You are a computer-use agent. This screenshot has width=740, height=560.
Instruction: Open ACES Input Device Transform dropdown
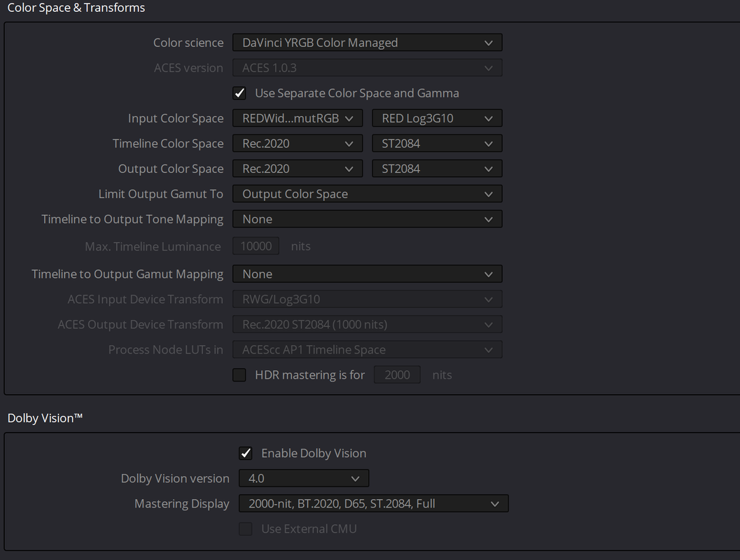tap(367, 300)
